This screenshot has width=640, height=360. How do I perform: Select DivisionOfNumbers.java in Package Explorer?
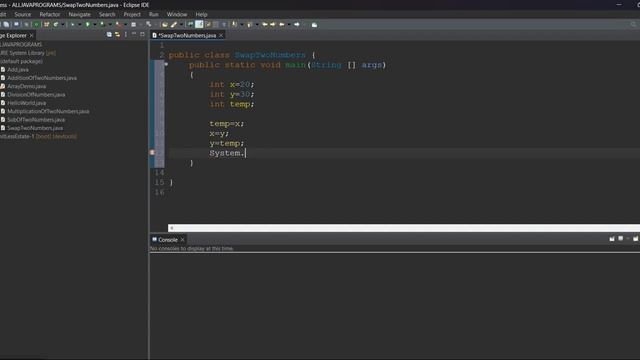click(36, 94)
